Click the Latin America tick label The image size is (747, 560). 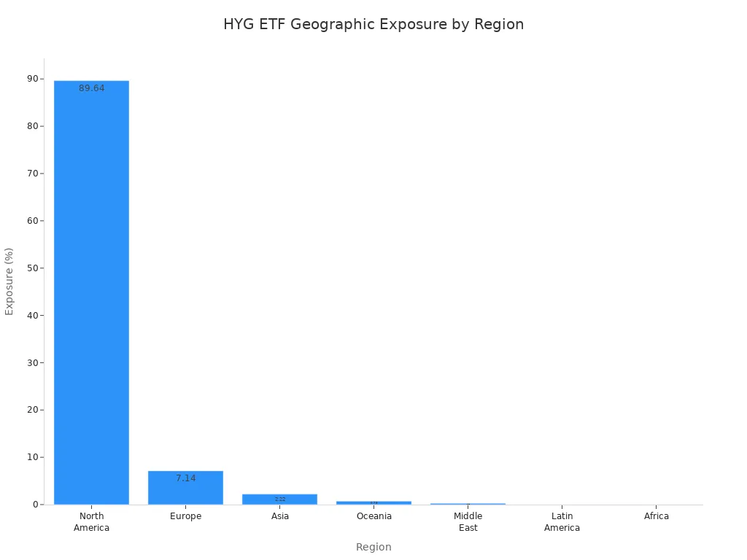click(562, 521)
